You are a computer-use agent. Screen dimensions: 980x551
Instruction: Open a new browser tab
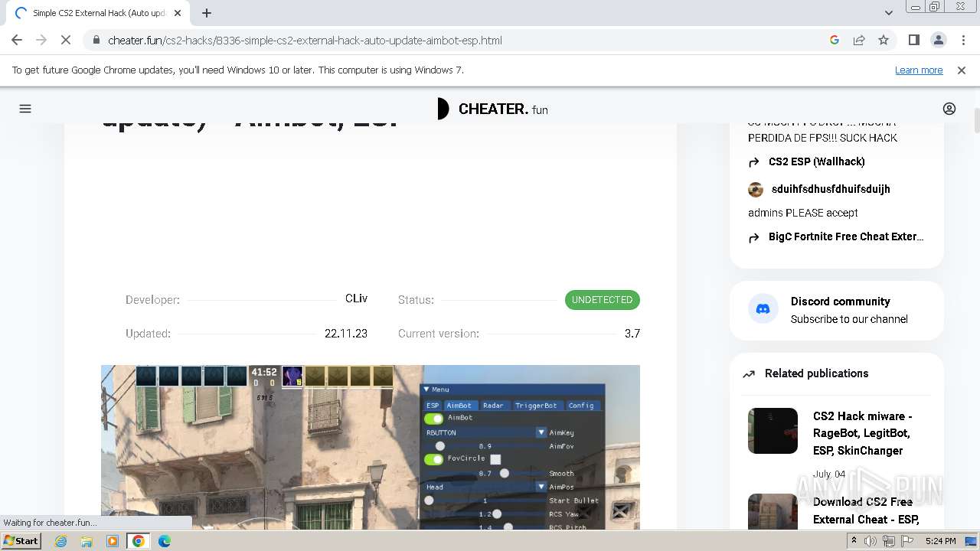[x=207, y=13]
